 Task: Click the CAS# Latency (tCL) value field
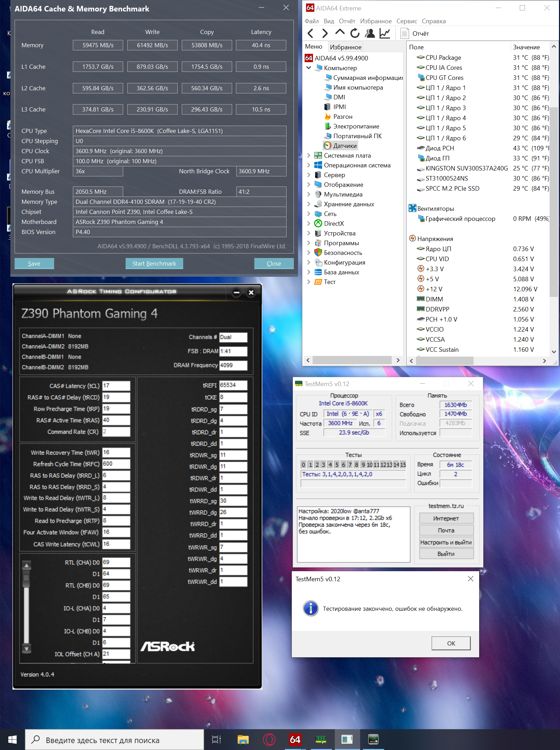116,386
